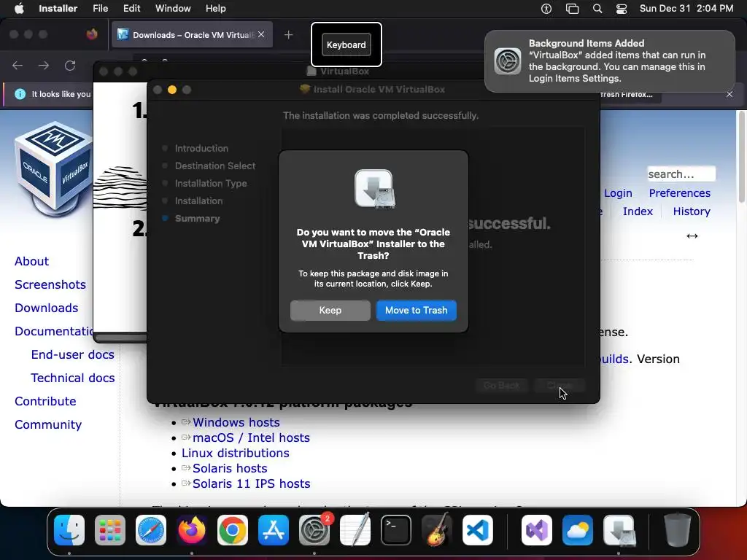747x560 pixels.
Task: Open the Window menu
Action: (x=173, y=8)
